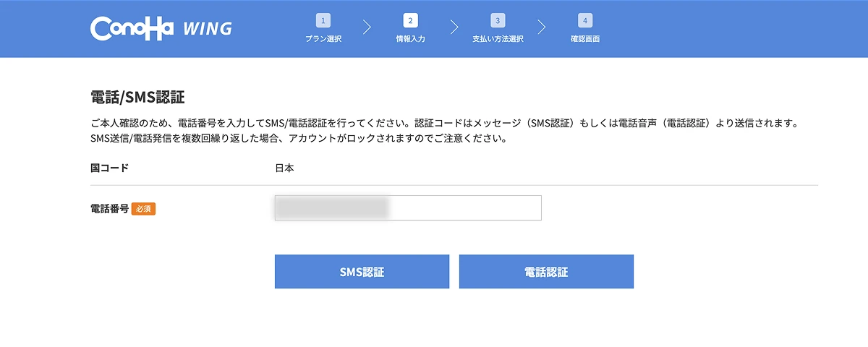Go to the 支払い方法選択 step label
This screenshot has height=347, width=868.
click(498, 39)
